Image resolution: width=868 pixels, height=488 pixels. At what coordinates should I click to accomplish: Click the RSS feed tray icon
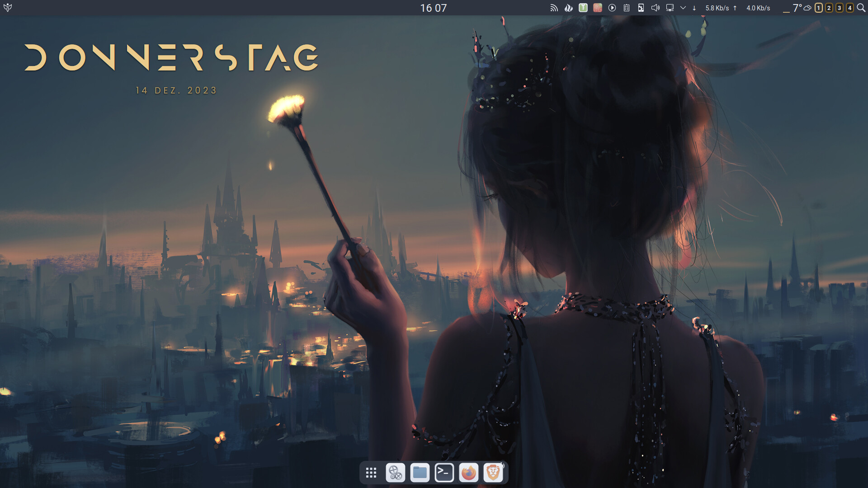[554, 8]
